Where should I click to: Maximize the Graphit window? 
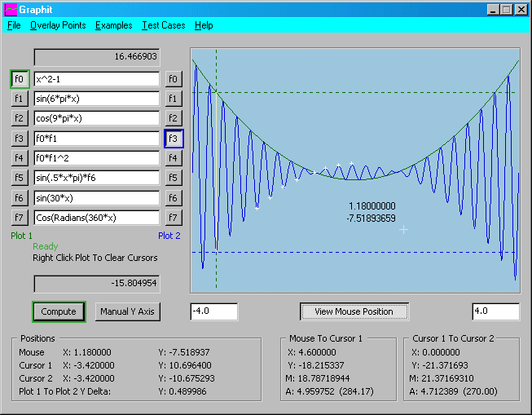(x=506, y=10)
